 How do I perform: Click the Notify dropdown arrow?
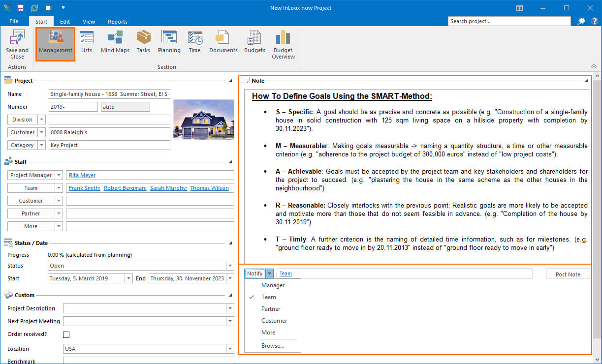[269, 273]
